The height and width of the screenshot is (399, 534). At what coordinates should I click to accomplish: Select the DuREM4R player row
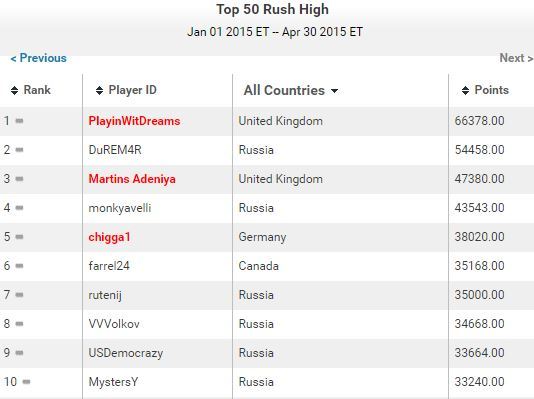pyautogui.click(x=267, y=150)
